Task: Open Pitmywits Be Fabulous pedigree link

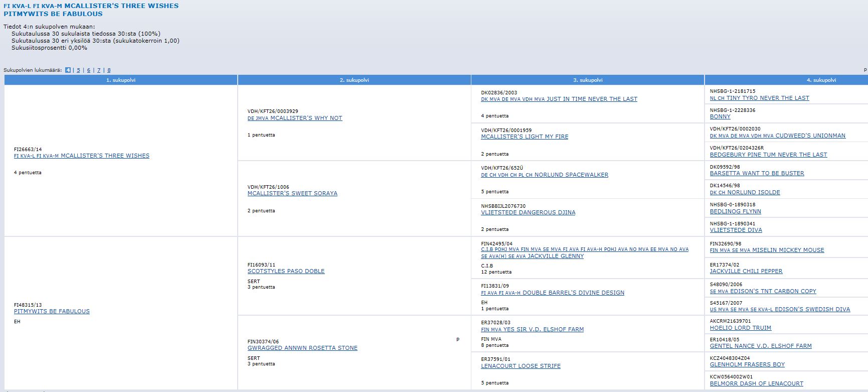Action: click(52, 311)
